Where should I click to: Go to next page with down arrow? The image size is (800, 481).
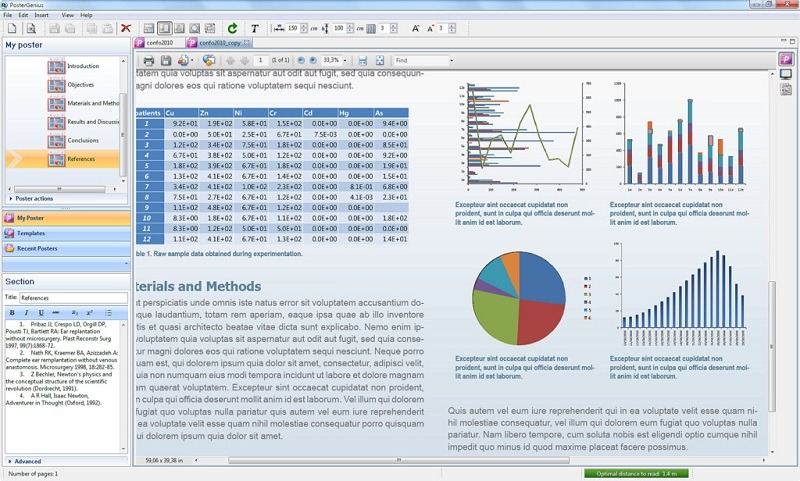pos(244,61)
